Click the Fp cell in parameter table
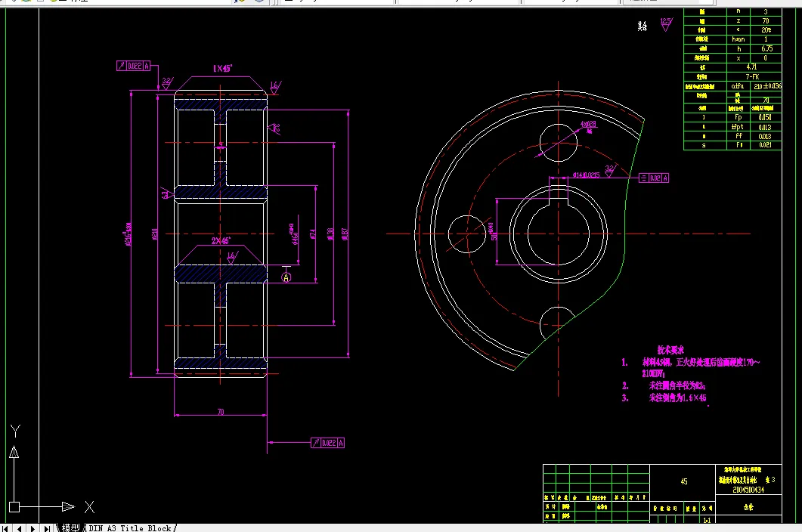The width and height of the screenshot is (802, 532). (739, 117)
